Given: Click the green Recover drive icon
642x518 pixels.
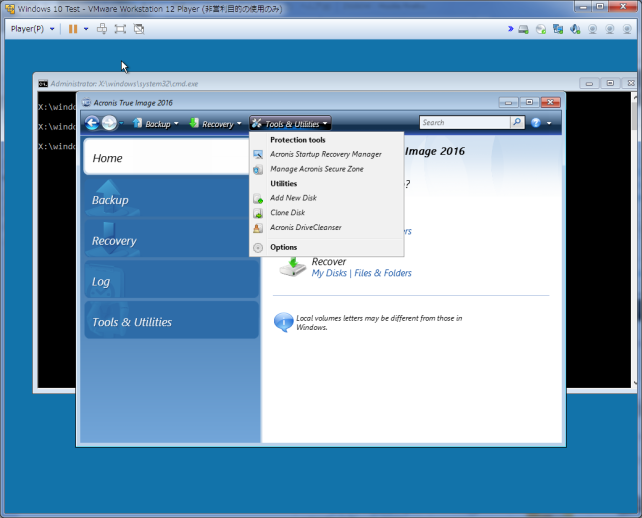Looking at the screenshot, I should [x=292, y=267].
